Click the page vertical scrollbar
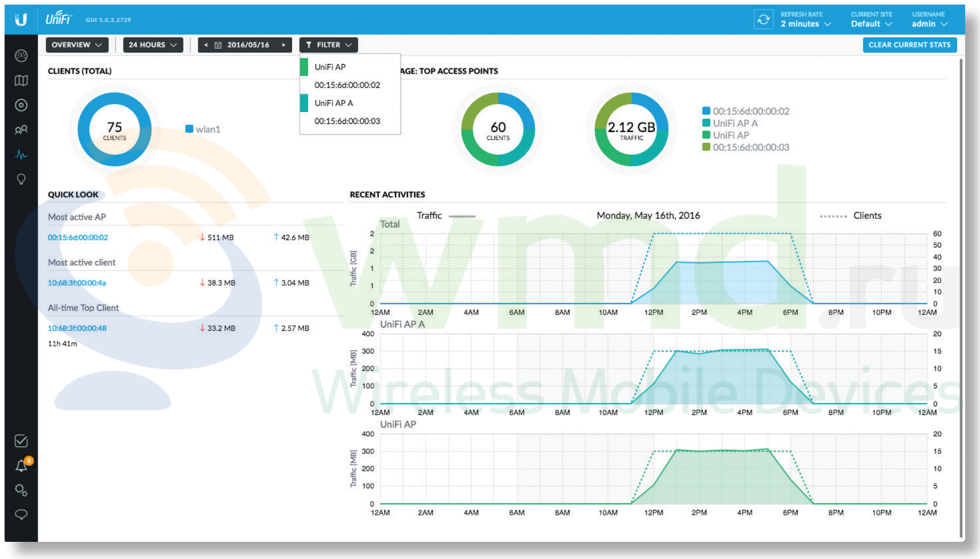 pos(961,297)
